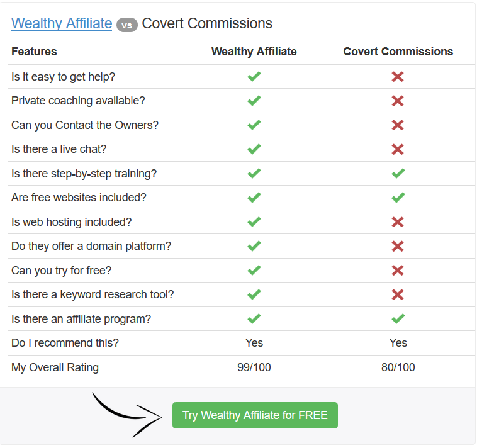
Task: Click the red X in the live chat row
Action: click(x=398, y=149)
